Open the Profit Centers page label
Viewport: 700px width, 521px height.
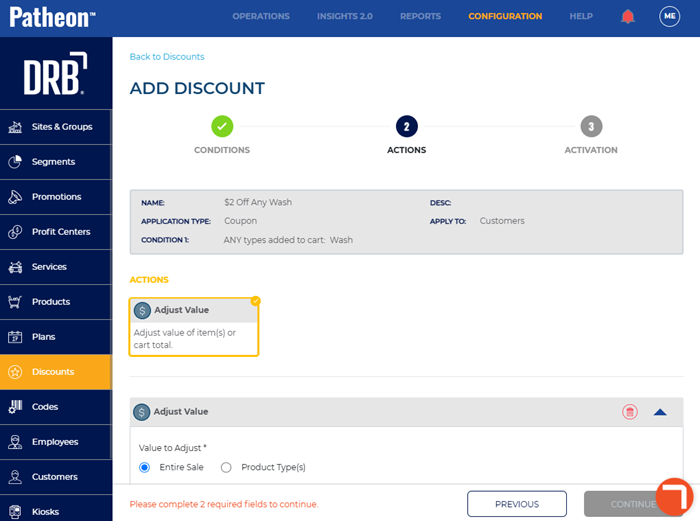(61, 232)
